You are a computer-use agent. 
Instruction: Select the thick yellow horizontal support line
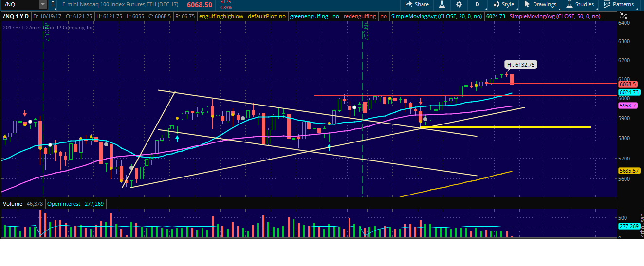point(506,127)
